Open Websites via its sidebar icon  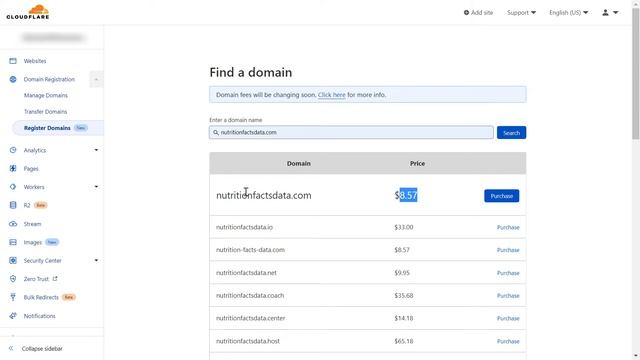[x=13, y=61]
